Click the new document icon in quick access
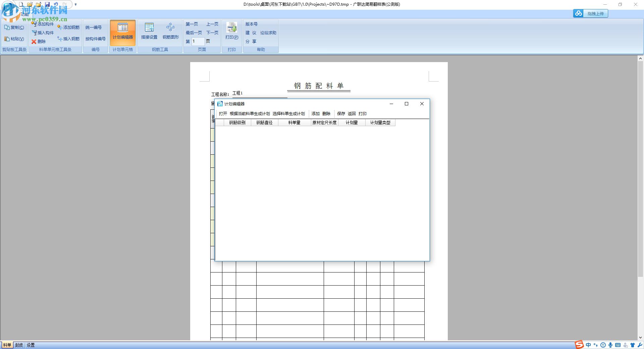 coord(21,4)
